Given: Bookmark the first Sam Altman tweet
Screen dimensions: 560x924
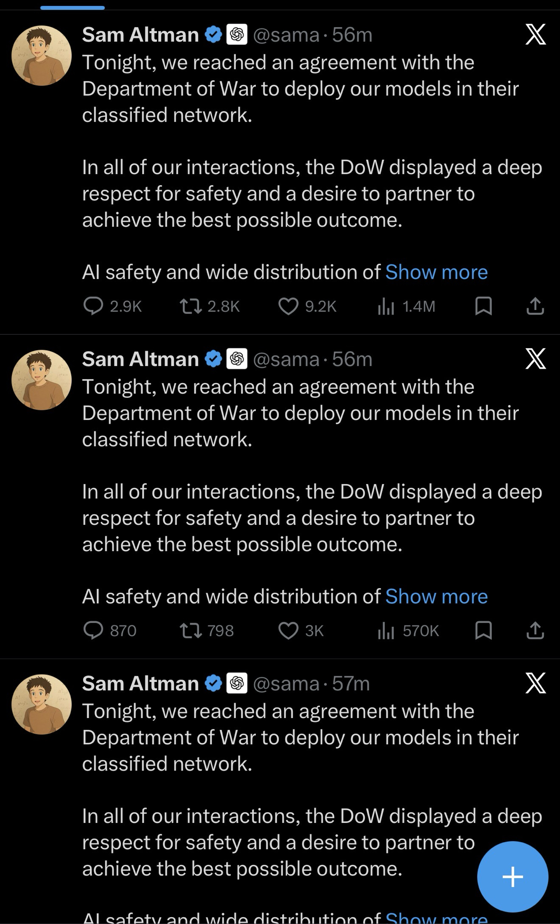Looking at the screenshot, I should pos(483,306).
